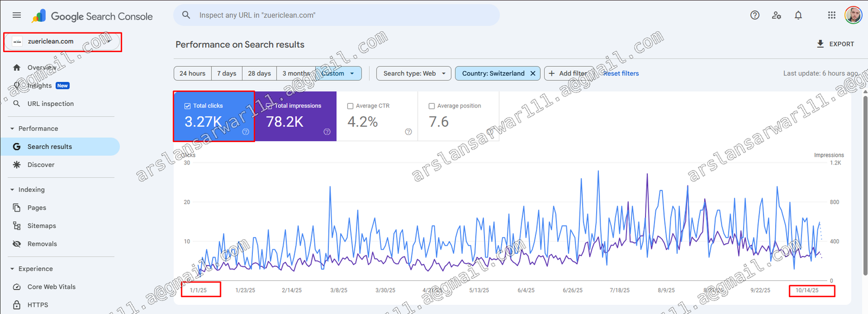
Task: Open the Google apps grid
Action: tap(832, 15)
